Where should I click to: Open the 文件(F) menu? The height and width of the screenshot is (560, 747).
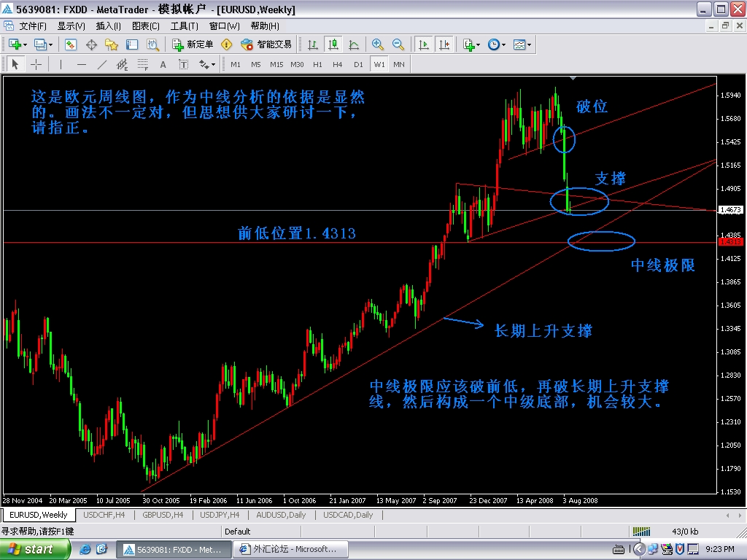33,26
